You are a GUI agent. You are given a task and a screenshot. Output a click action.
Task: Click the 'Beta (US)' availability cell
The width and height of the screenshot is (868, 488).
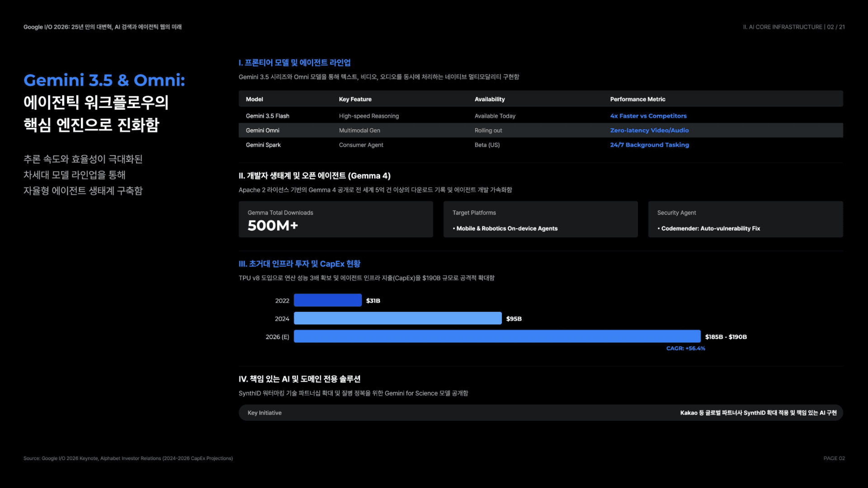487,145
